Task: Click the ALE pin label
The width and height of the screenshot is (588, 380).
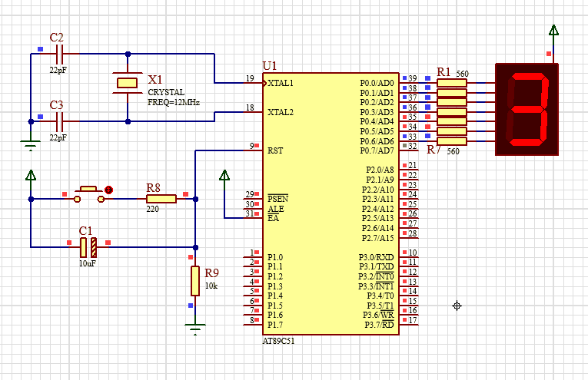Action: 276,209
